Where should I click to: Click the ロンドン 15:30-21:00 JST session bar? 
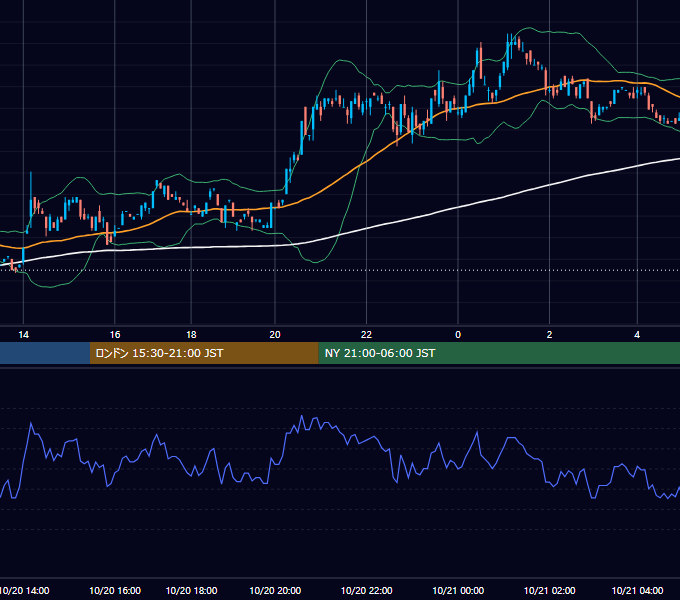tap(204, 353)
